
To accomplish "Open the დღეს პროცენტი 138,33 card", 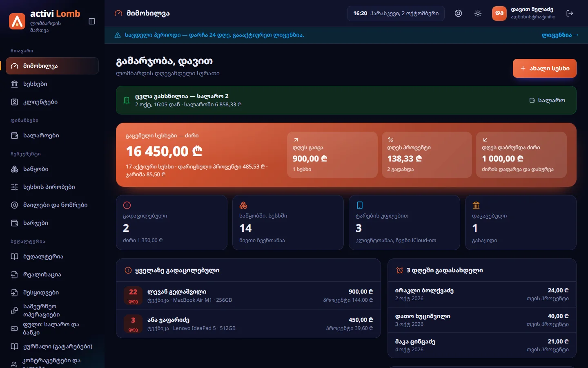I will coord(427,155).
